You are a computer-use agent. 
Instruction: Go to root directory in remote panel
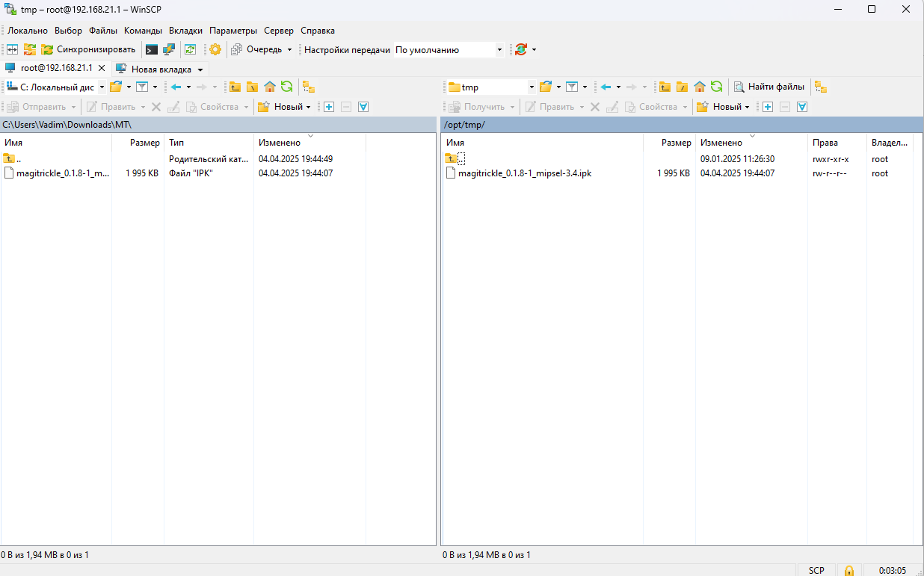click(682, 87)
